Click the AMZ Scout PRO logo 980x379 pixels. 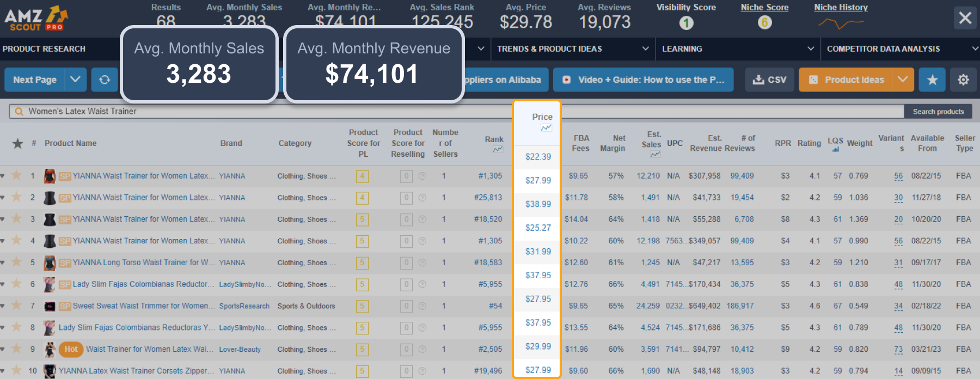coord(36,18)
